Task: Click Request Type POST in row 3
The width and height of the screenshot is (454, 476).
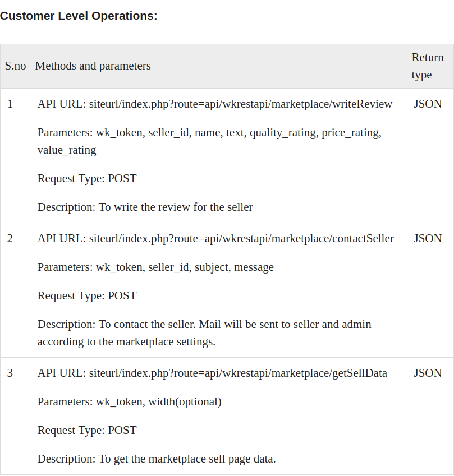Action: coord(87,430)
